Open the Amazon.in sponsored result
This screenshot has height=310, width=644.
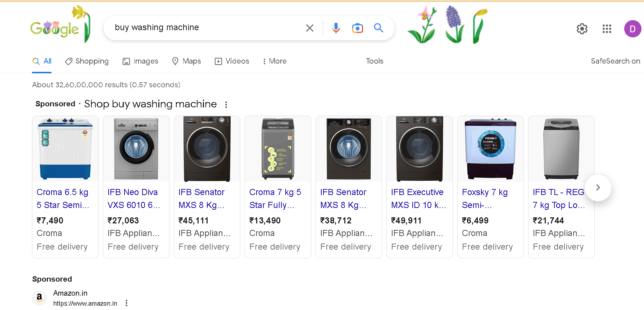70,293
